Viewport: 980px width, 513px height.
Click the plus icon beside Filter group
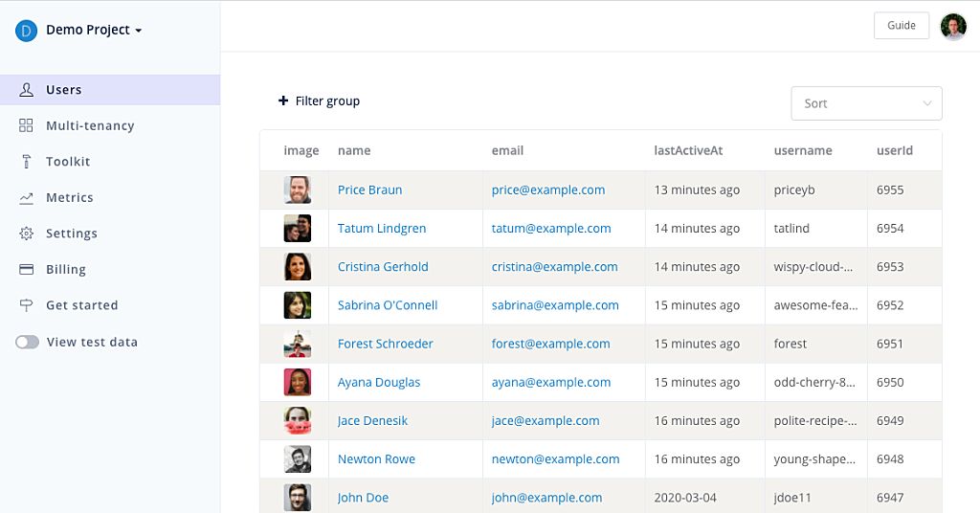pyautogui.click(x=283, y=100)
